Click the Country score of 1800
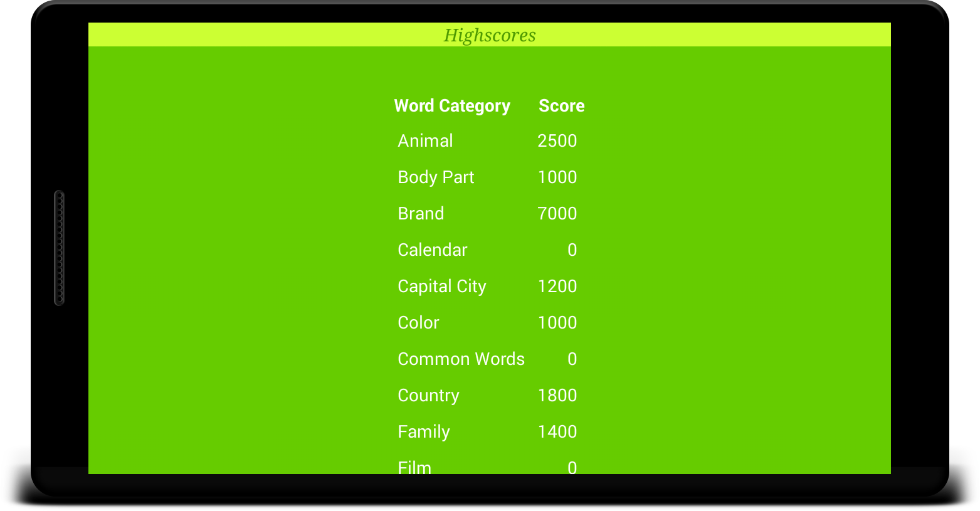This screenshot has width=980, height=511. click(x=557, y=396)
